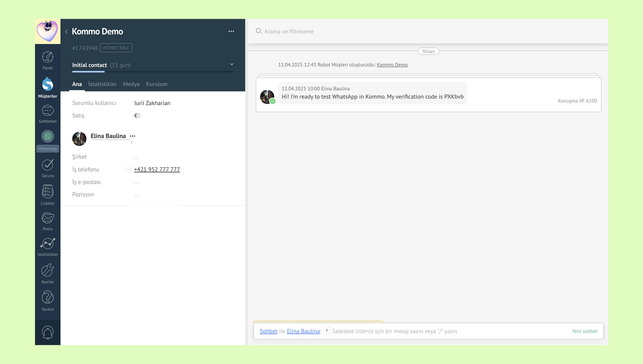
Task: Go back with arrow beside Kommo Demo
Action: [x=66, y=31]
